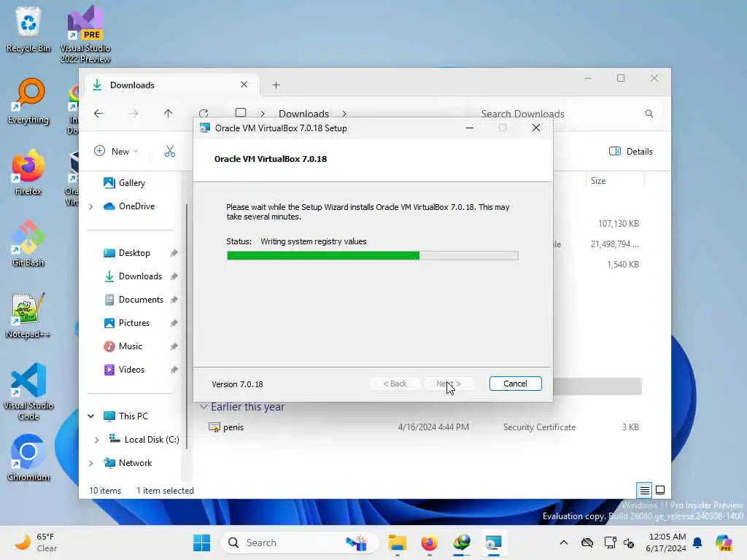Toggle the Details pane in Explorer
The image size is (747, 560).
coord(631,152)
